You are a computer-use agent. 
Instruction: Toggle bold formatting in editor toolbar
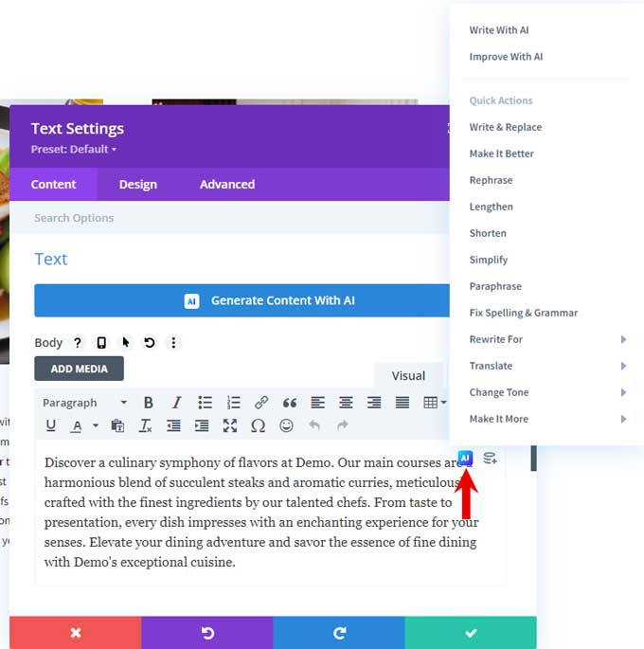pos(148,403)
